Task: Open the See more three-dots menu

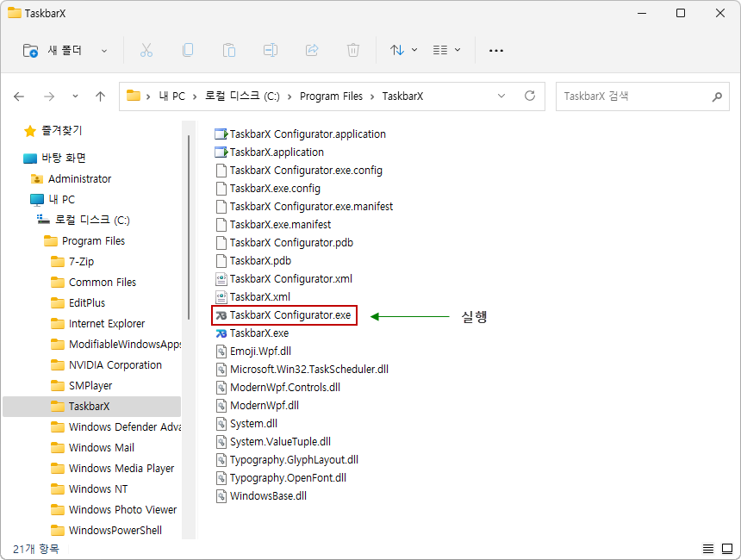Action: click(x=495, y=51)
